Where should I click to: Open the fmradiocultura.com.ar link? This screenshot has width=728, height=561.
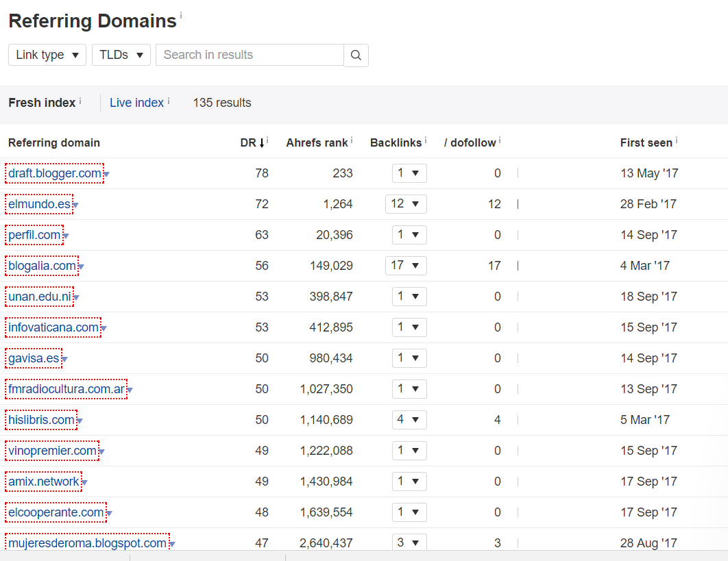pos(66,389)
